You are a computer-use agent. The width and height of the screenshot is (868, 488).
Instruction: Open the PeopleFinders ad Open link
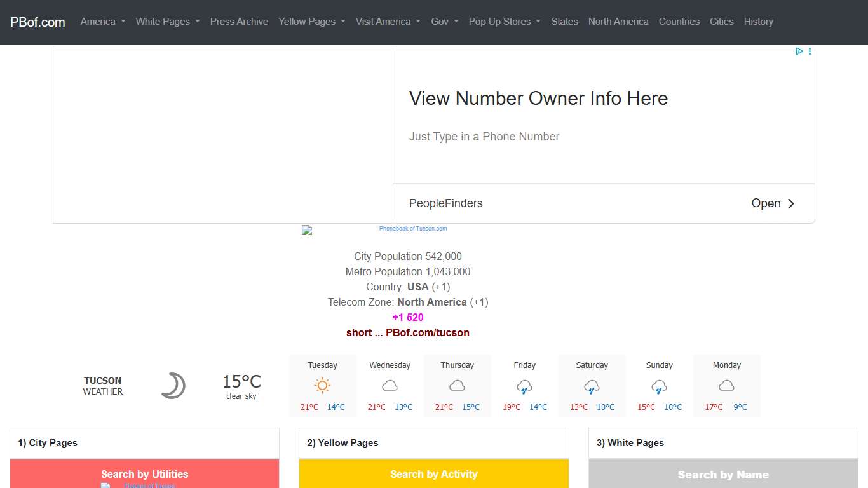773,203
